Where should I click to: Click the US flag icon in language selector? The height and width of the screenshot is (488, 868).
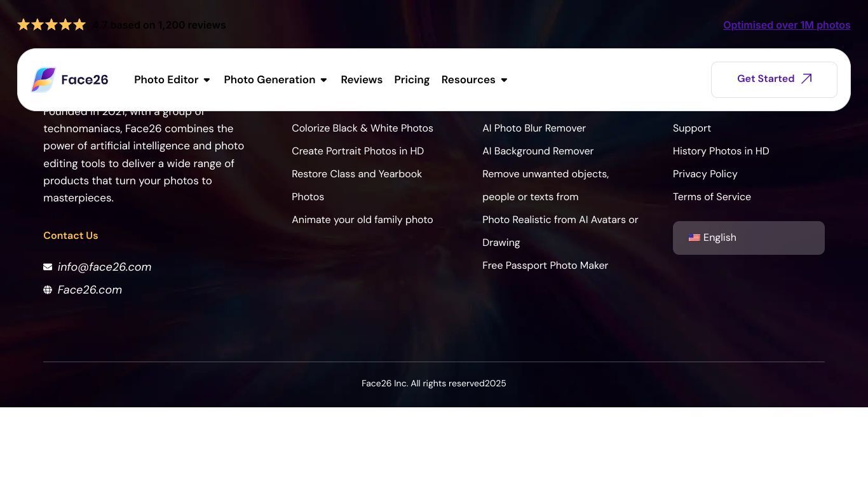tap(694, 238)
